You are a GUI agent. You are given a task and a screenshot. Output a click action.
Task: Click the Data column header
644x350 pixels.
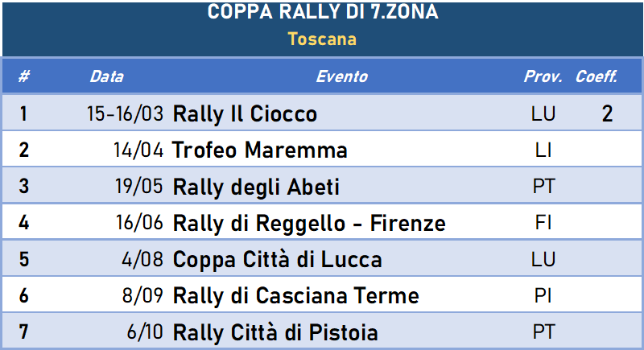point(107,76)
